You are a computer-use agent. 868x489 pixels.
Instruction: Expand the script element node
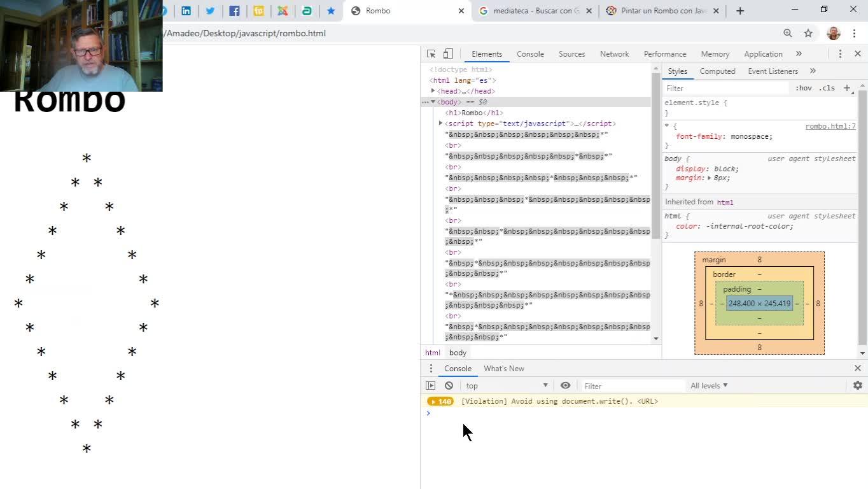[x=440, y=124]
